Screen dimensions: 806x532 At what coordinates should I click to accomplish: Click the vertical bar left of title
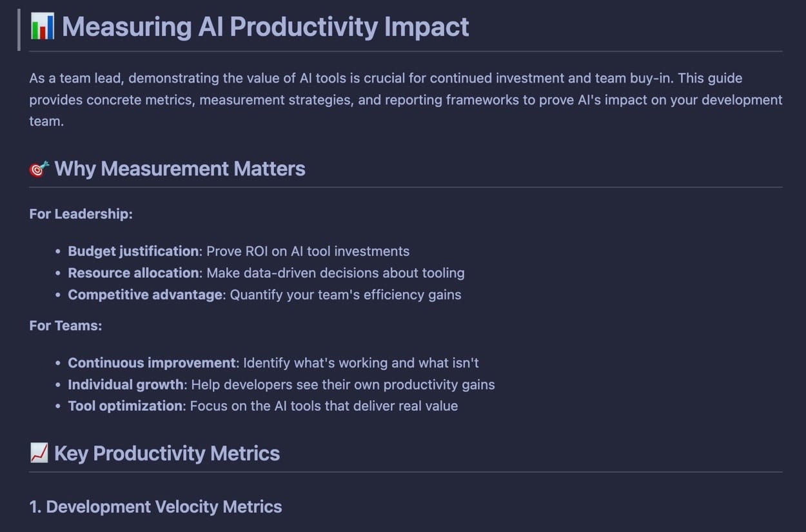[19, 29]
